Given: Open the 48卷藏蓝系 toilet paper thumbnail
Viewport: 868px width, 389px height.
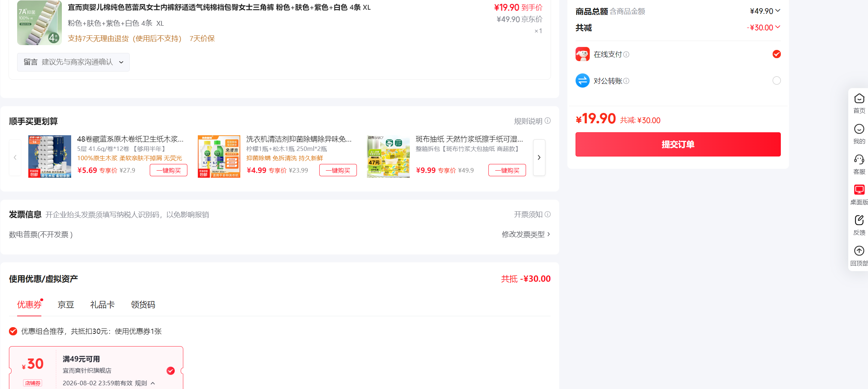Looking at the screenshot, I should coord(50,156).
